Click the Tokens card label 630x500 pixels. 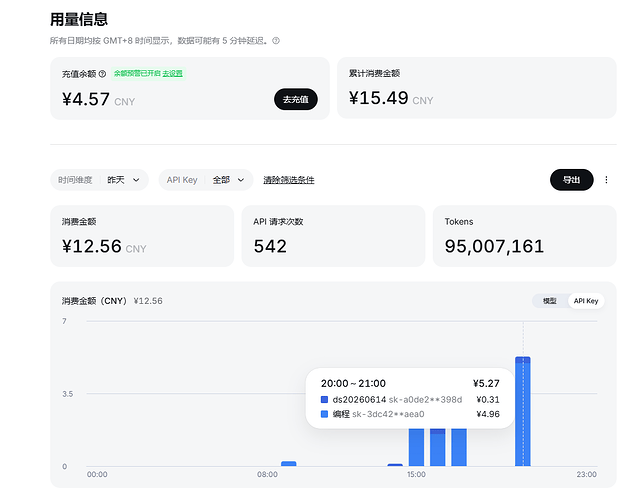[x=459, y=221]
